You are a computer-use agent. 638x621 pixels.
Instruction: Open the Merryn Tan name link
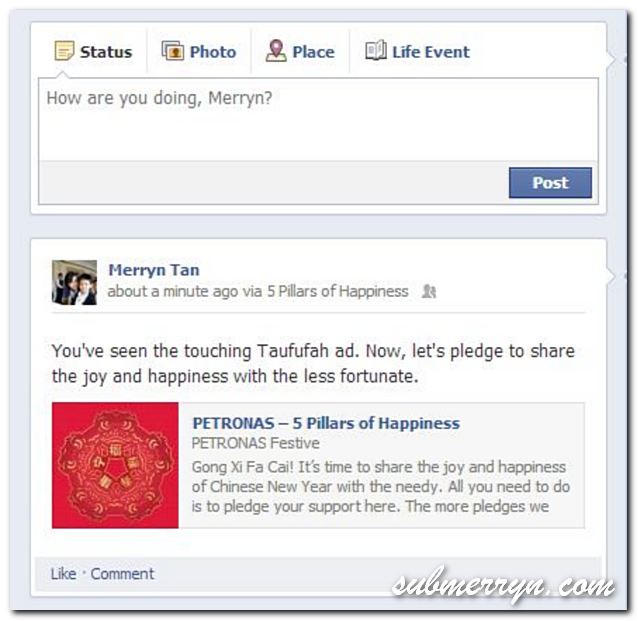[154, 270]
